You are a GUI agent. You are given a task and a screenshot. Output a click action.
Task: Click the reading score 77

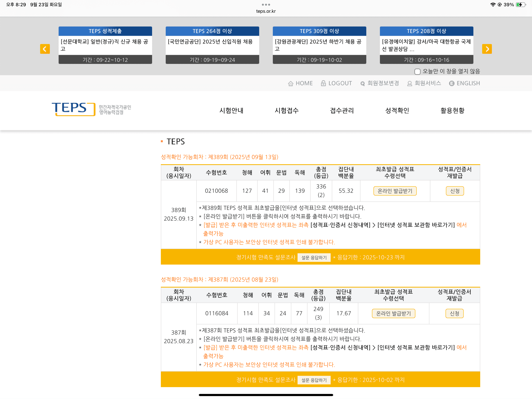click(299, 313)
